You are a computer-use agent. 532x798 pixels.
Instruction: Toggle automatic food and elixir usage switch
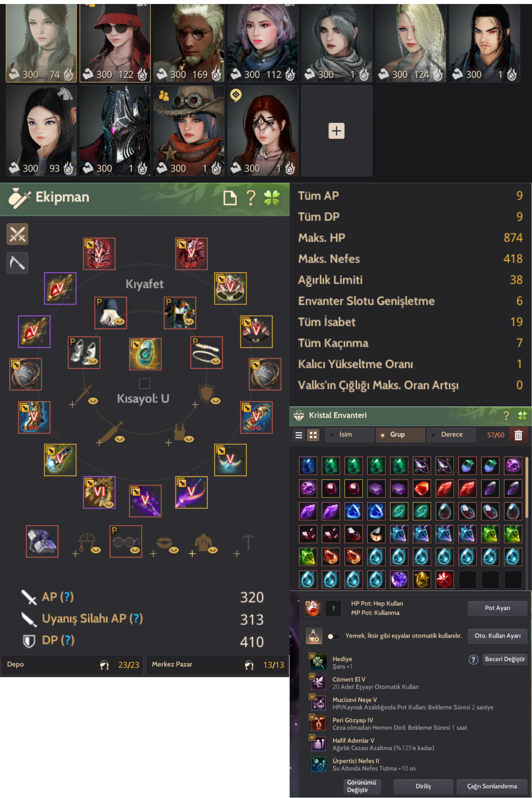[x=334, y=636]
